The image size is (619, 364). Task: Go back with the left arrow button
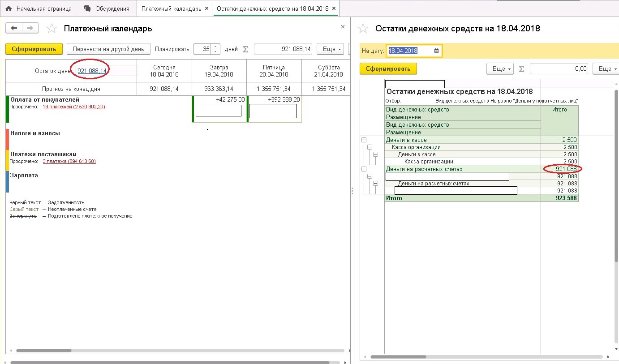coord(14,28)
